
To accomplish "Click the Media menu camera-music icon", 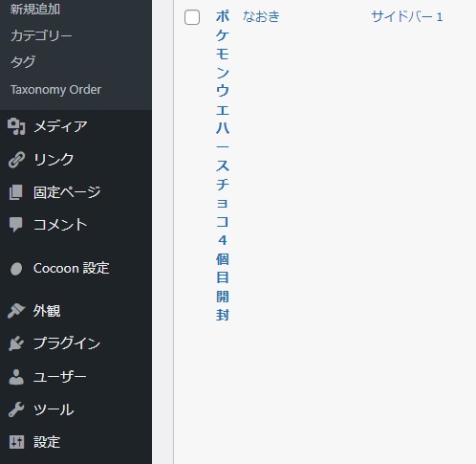I will tap(16, 126).
